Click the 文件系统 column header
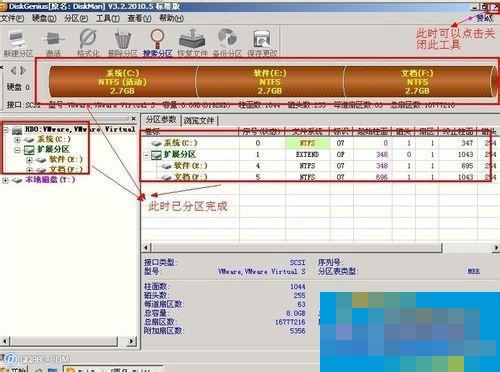 pos(308,132)
